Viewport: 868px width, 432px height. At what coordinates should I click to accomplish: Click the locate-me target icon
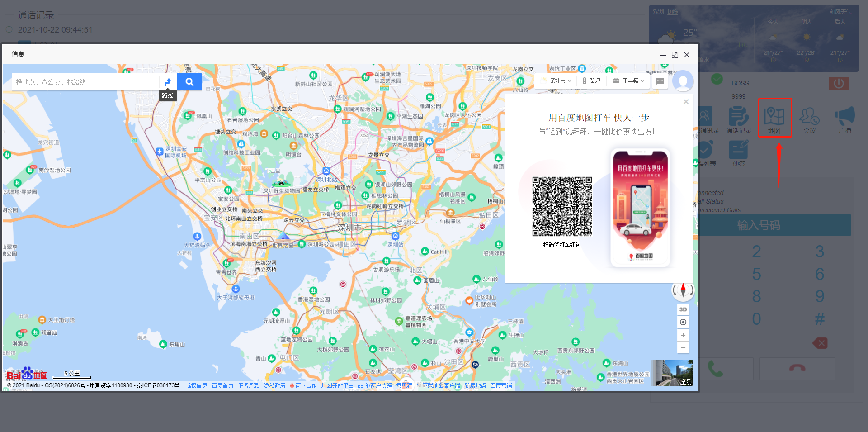click(683, 322)
